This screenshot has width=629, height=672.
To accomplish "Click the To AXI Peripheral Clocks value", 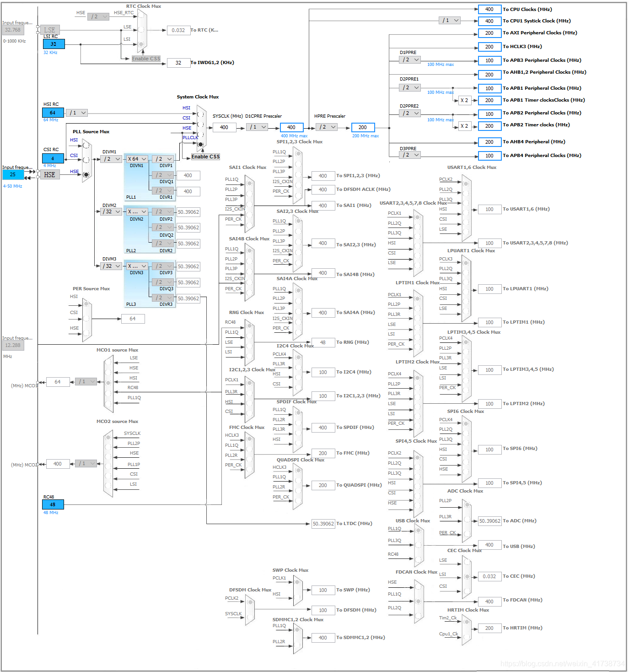I will click(489, 33).
